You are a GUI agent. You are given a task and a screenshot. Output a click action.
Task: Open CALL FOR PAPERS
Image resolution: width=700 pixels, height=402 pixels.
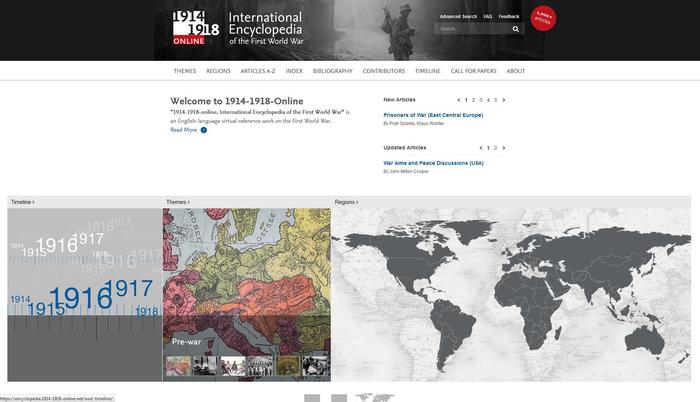tap(473, 71)
